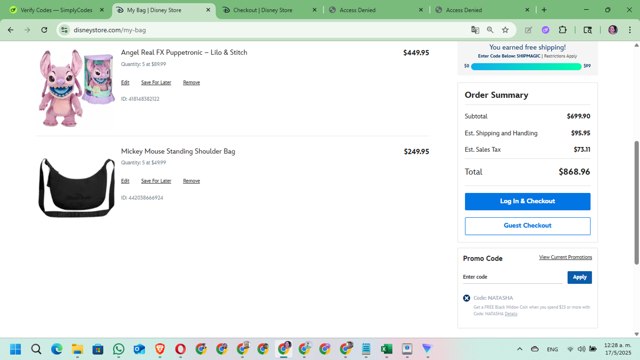Click Log In & Checkout button
Viewport: 640px width, 360px height.
point(527,201)
